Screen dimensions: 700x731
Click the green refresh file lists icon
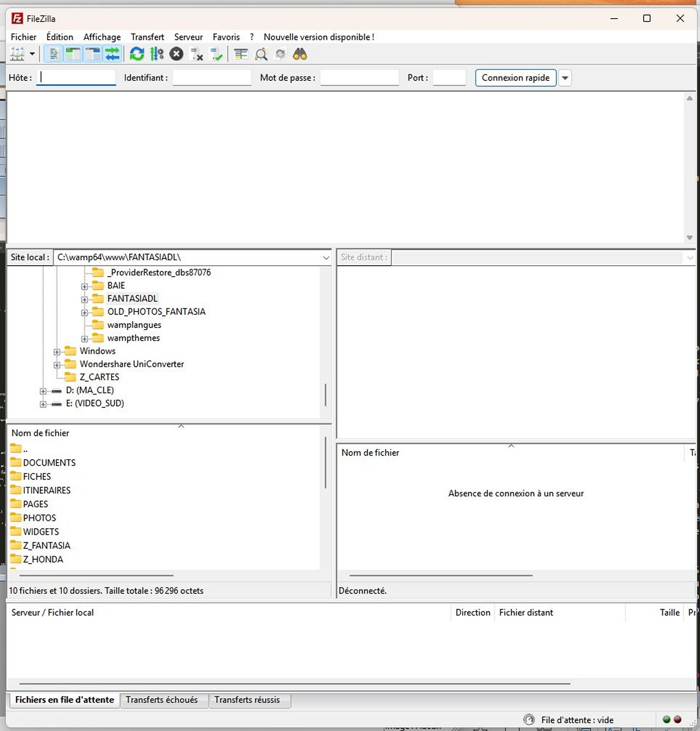pos(137,54)
